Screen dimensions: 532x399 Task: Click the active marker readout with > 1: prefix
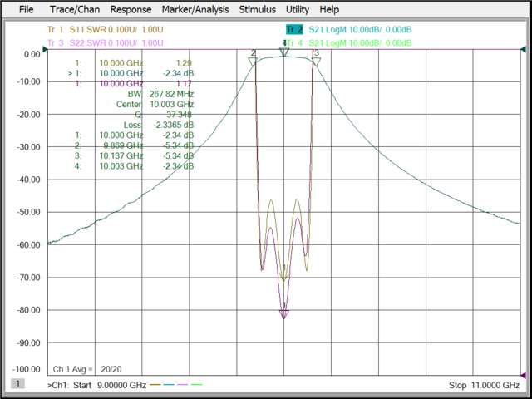tap(131, 73)
